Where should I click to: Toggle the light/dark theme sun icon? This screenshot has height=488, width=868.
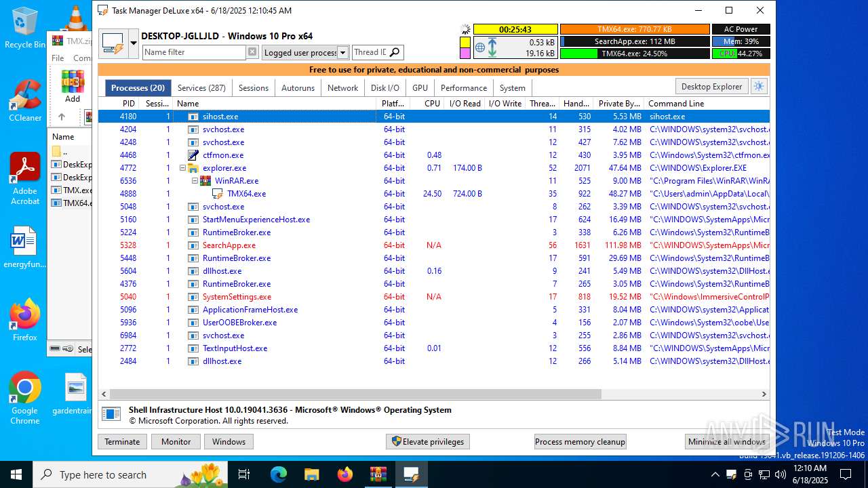759,86
